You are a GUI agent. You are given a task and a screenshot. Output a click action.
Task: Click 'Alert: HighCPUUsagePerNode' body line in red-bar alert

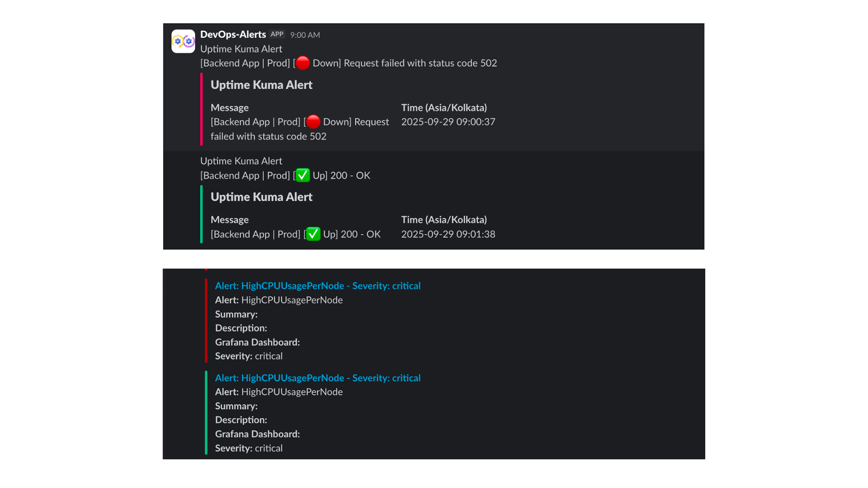(x=279, y=300)
